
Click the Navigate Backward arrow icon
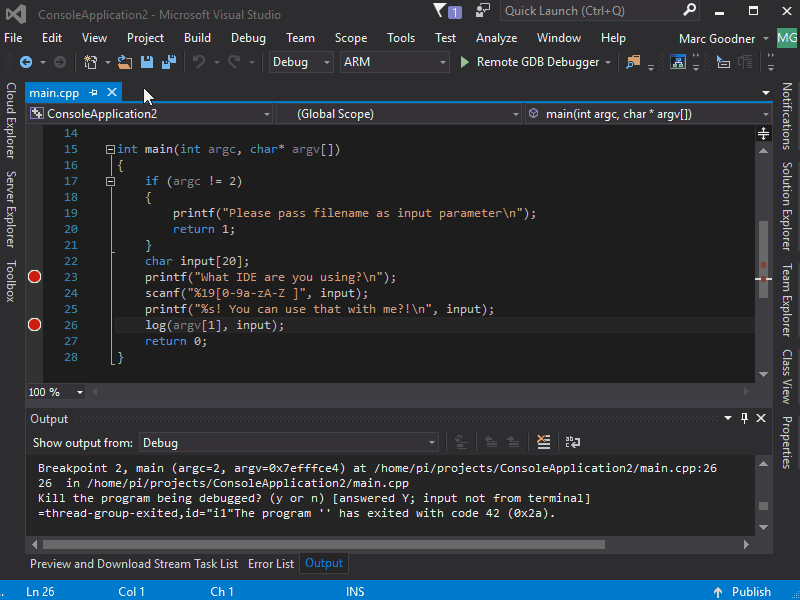[25, 62]
